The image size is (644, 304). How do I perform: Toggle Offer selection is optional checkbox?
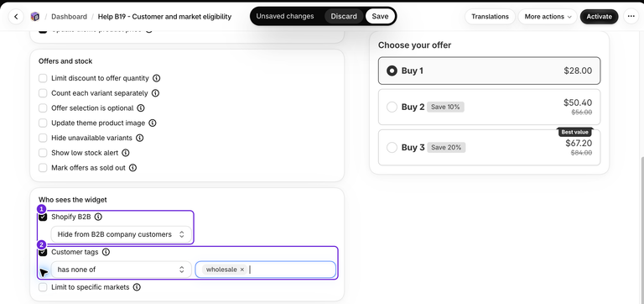point(43,108)
